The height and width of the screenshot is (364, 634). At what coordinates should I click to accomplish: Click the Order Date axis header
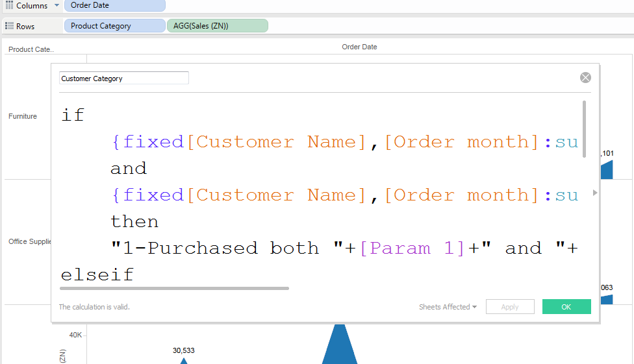point(359,47)
